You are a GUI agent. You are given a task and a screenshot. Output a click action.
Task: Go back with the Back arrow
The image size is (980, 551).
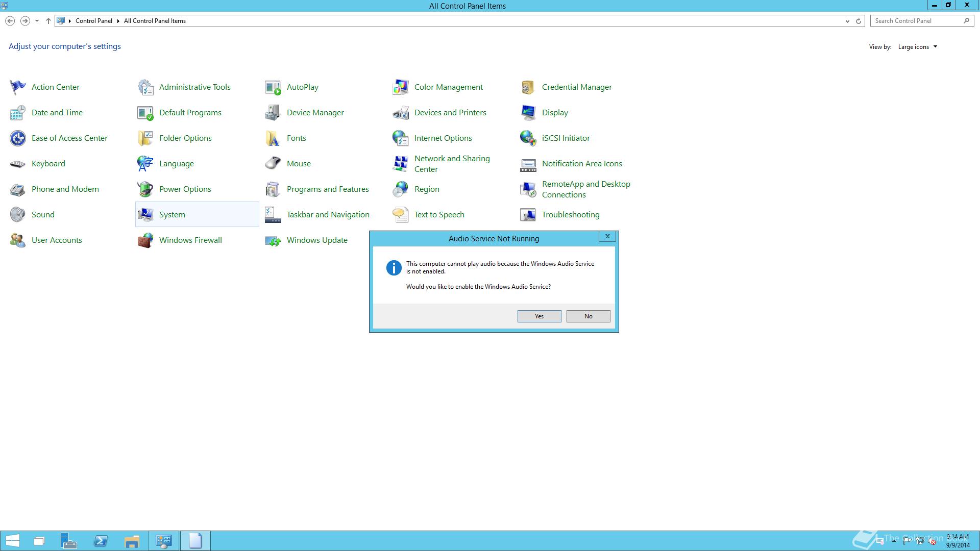click(x=10, y=21)
